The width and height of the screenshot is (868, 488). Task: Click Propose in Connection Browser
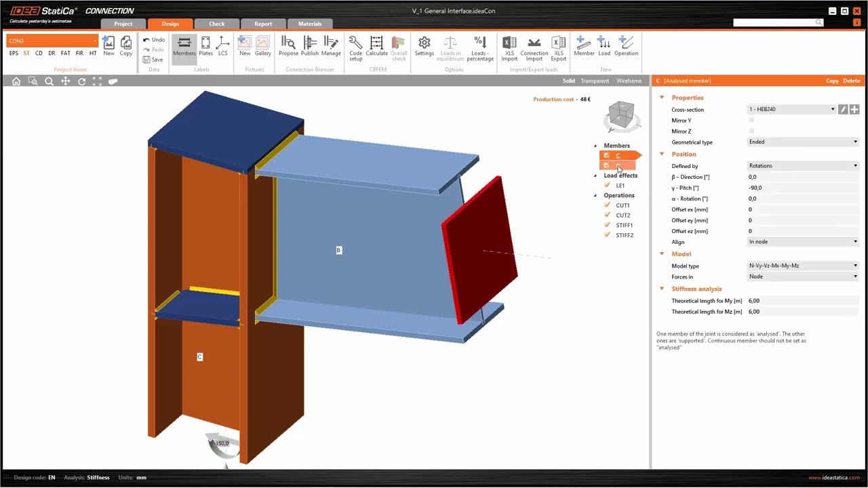pos(288,46)
